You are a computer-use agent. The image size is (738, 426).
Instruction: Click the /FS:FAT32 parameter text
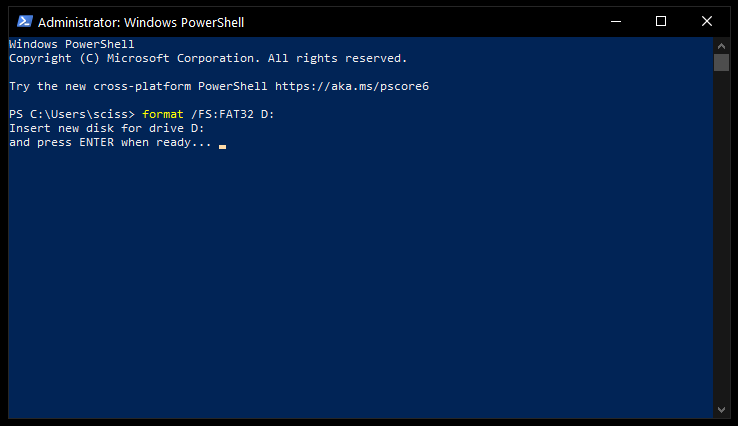click(222, 114)
